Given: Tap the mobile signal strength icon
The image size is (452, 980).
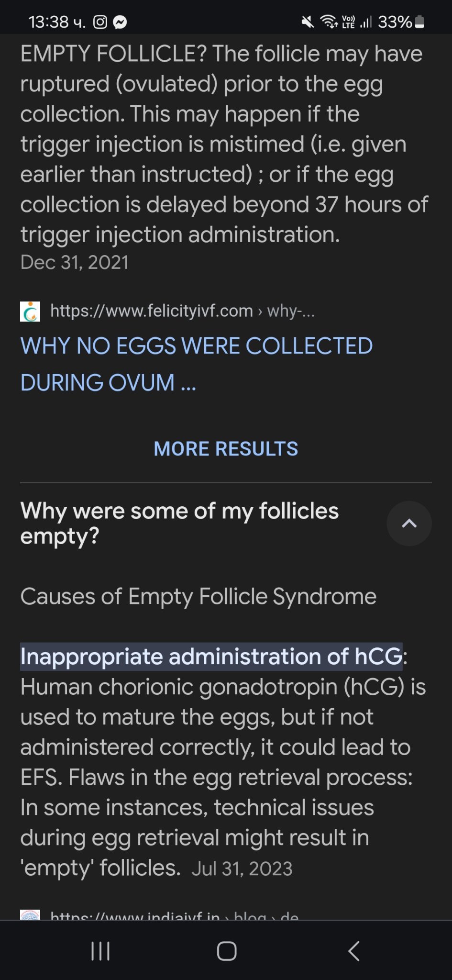Looking at the screenshot, I should coord(366,22).
